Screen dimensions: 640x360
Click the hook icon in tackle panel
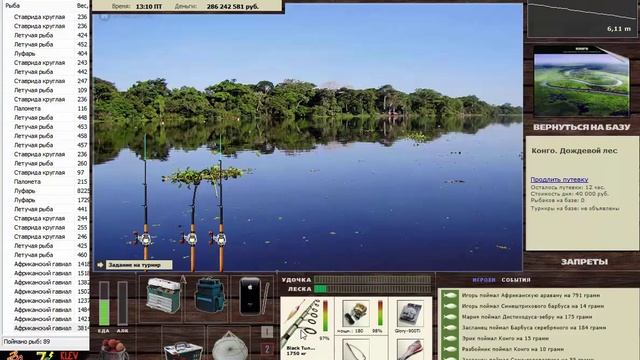coord(355,350)
